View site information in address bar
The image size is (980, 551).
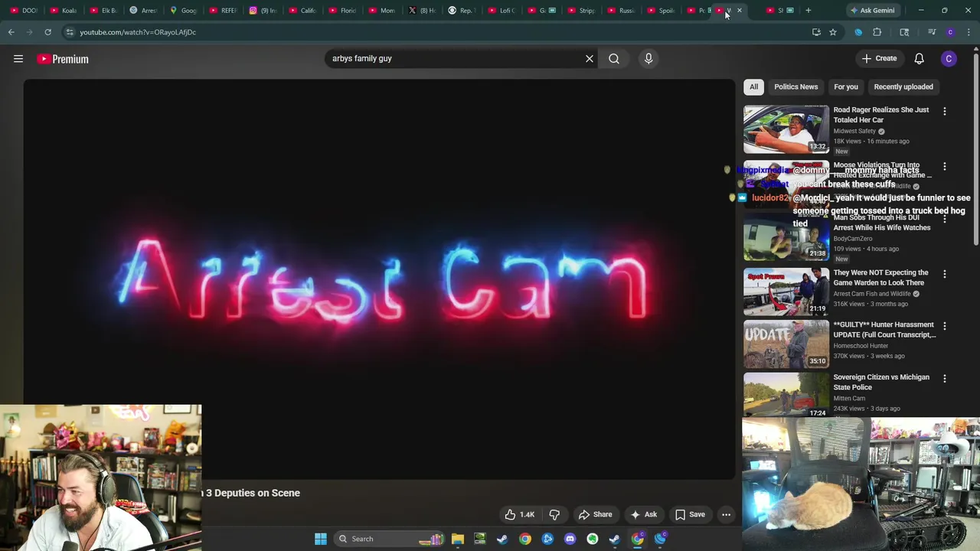(x=70, y=32)
